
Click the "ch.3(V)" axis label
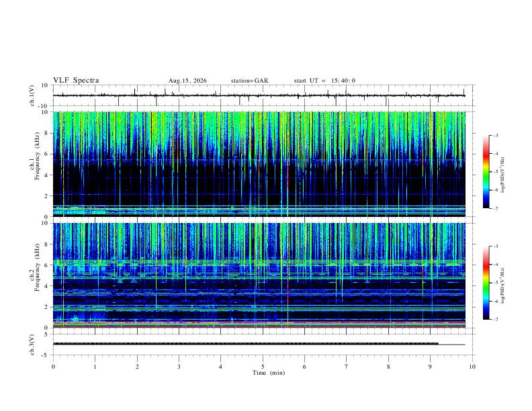(x=32, y=345)
